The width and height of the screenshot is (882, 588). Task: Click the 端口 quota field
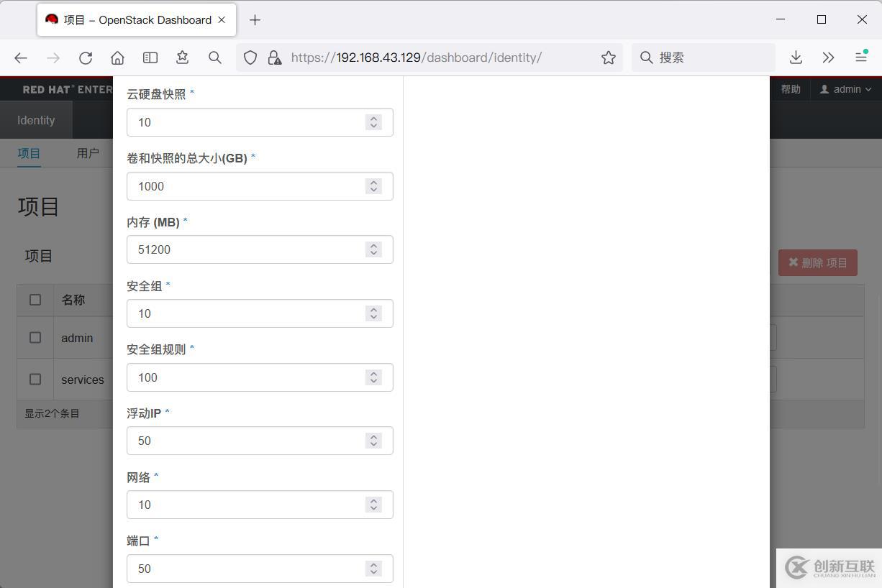260,569
